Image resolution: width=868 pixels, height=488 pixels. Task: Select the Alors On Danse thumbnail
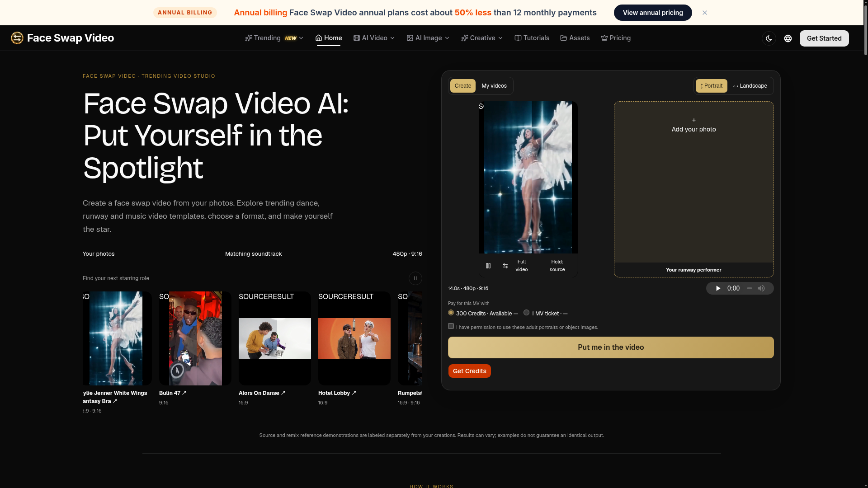tap(275, 338)
